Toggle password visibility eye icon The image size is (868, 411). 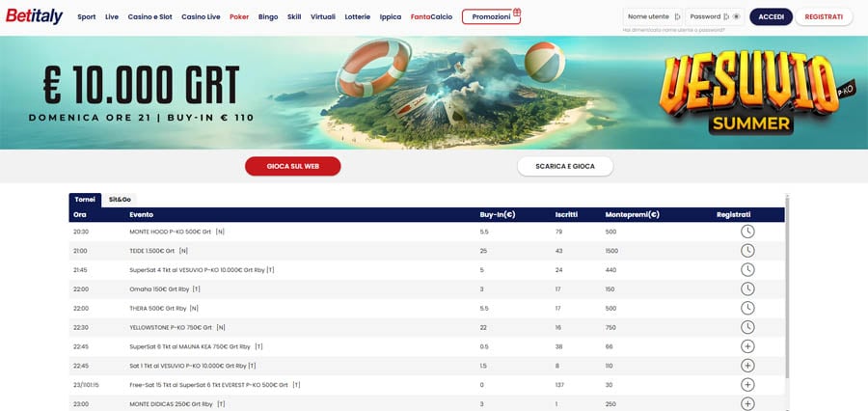point(736,16)
